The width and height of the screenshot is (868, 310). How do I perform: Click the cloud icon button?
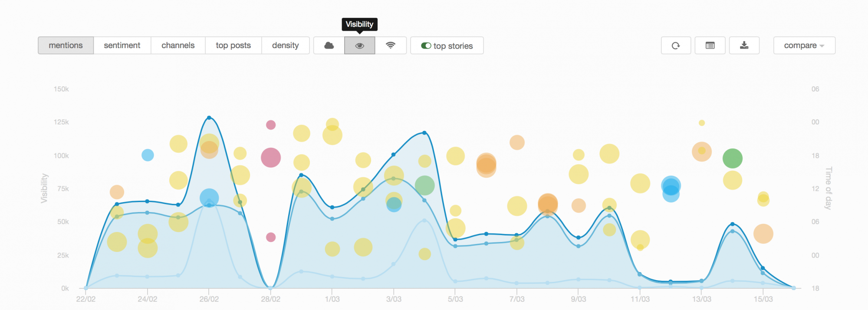coord(329,46)
